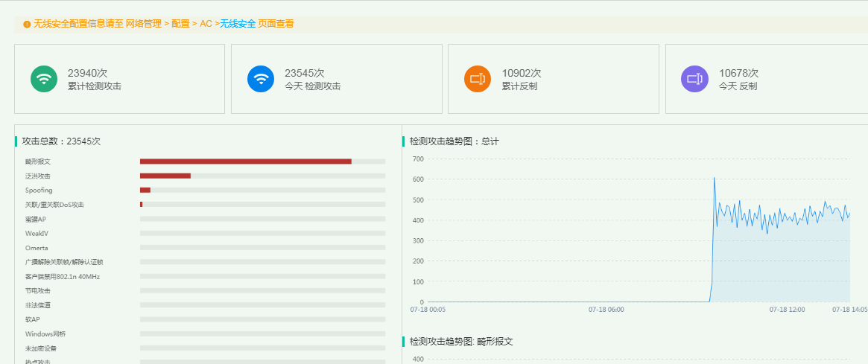Image resolution: width=868 pixels, height=364 pixels.
Task: Click the peak spike on the trend chart
Action: pyautogui.click(x=714, y=178)
